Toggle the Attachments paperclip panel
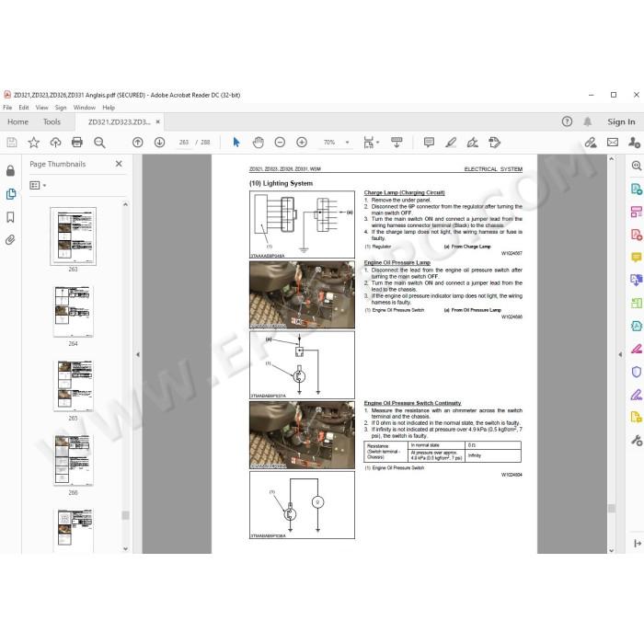The height and width of the screenshot is (644, 644). point(11,240)
